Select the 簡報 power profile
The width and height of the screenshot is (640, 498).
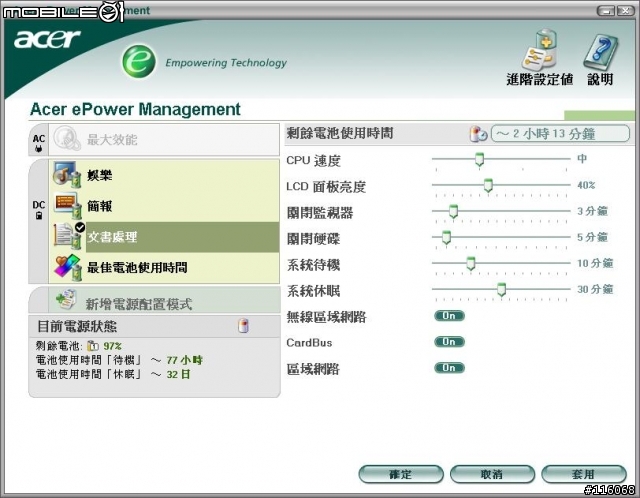pos(164,206)
